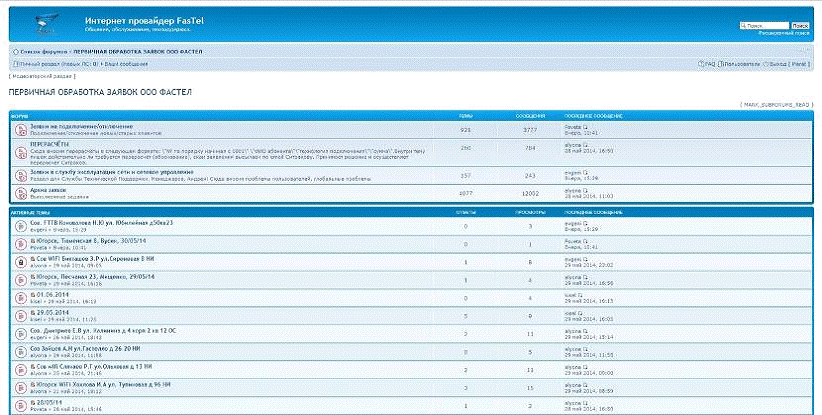Open topic "Сов. Дмитриев Е.В ул. Халинина"
Image resolution: width=822 pixels, height=415 pixels.
92,330
